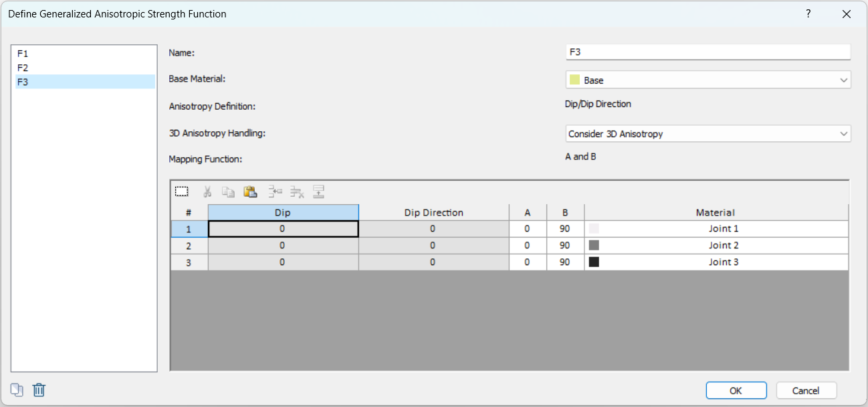
Task: Click the help question mark in title bar
Action: tap(808, 13)
